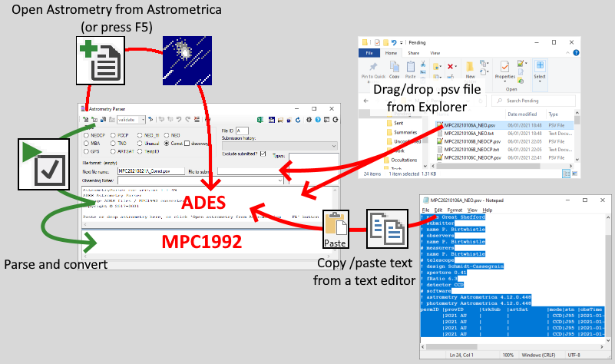
Task: Click the redo arrow in Astrometry Parser toolbar
Action: point(188,120)
